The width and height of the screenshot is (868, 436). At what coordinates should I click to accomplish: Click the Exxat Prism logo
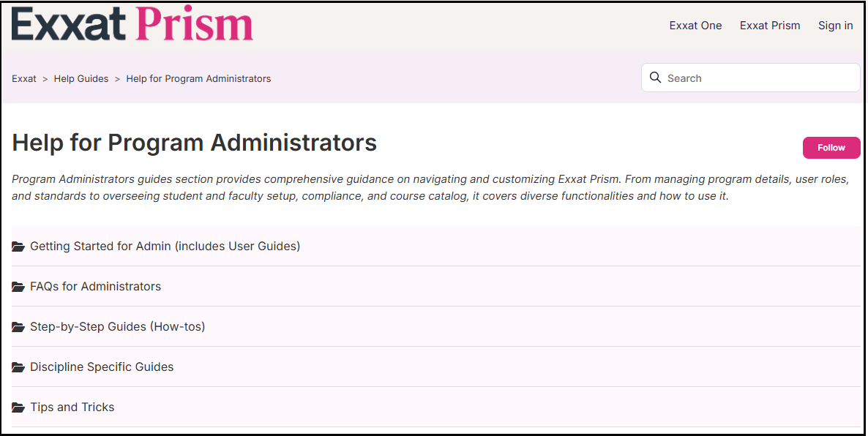point(132,25)
